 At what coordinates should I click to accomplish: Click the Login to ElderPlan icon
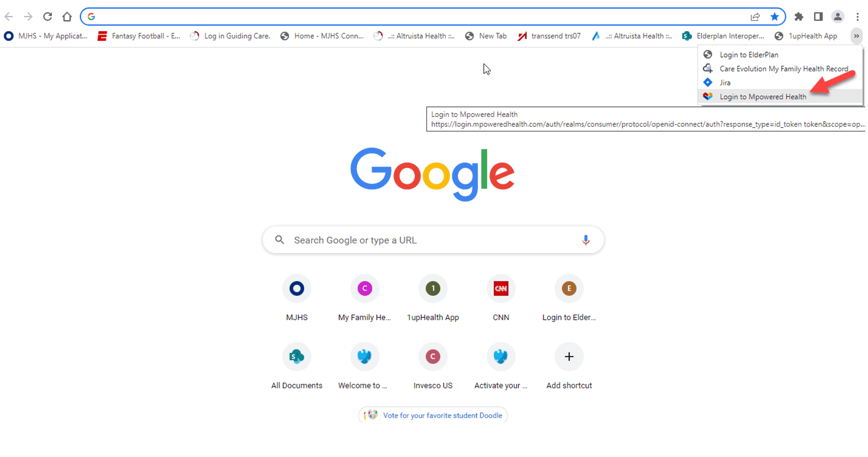click(x=708, y=54)
